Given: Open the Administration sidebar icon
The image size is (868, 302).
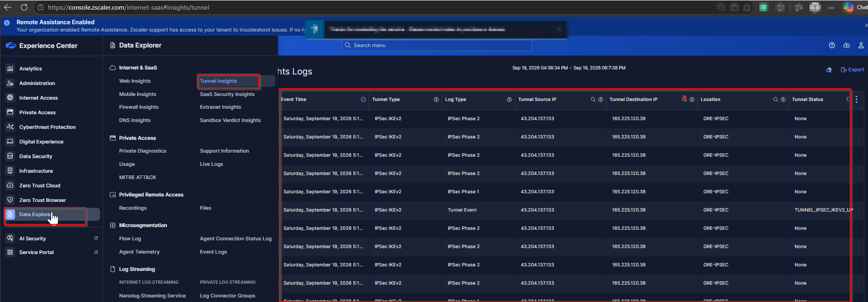Looking at the screenshot, I should (x=10, y=83).
